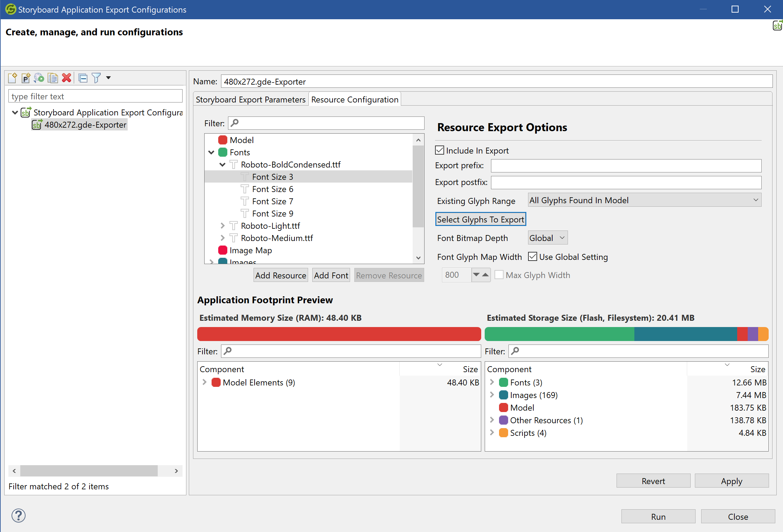Switch to Resource Configuration tab

[x=355, y=100]
